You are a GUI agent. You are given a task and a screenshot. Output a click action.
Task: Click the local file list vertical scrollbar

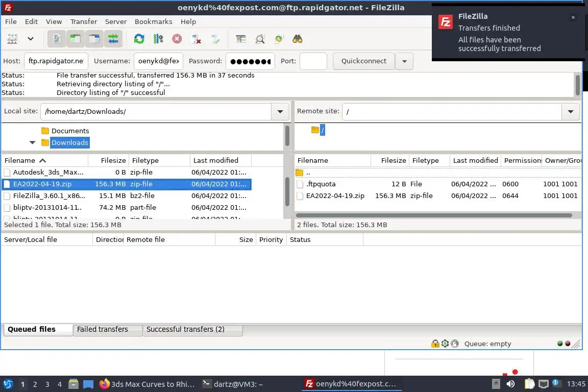tap(287, 192)
